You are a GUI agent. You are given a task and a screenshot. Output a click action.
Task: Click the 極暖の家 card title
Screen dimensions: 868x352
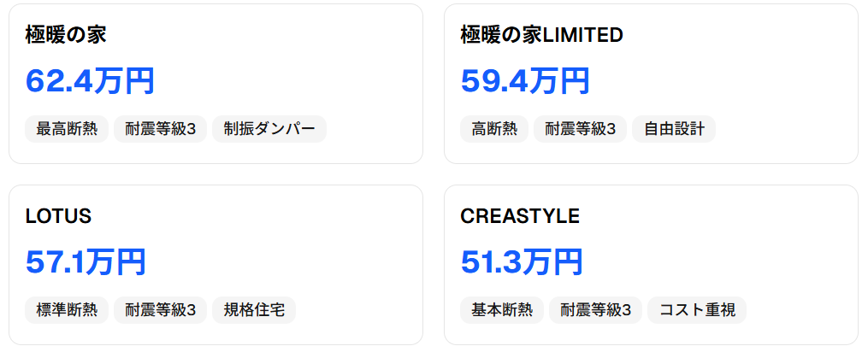coord(66,35)
